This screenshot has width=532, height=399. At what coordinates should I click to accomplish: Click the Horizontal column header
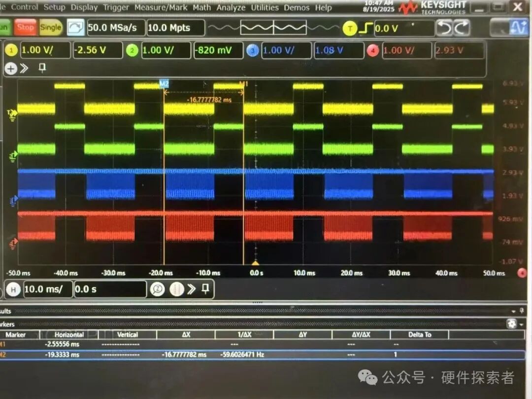(69, 335)
